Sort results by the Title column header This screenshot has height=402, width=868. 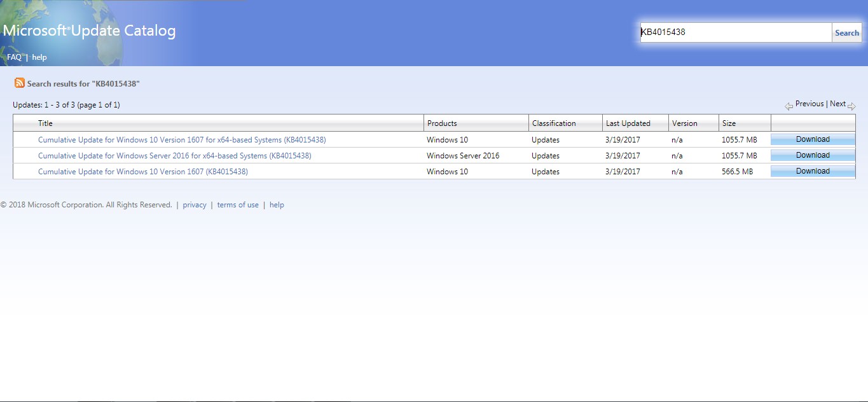pos(45,123)
